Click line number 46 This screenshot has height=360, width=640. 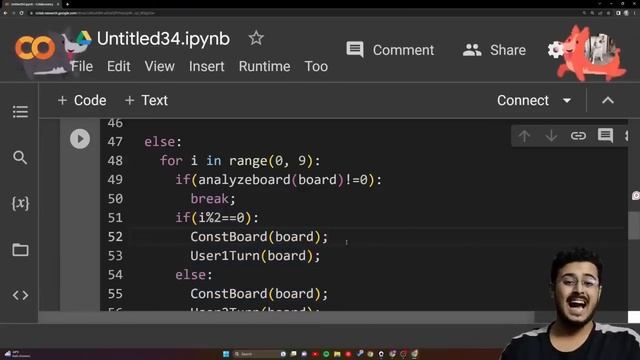115,123
